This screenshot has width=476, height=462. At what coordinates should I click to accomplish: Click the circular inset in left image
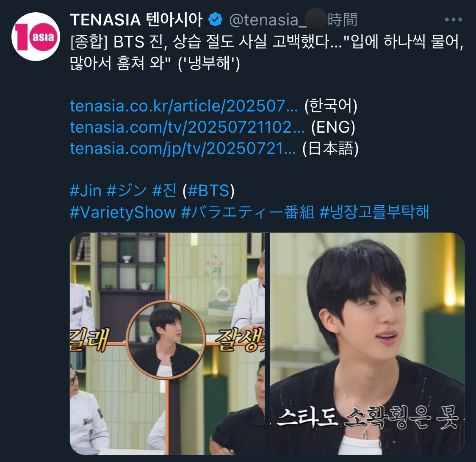click(x=166, y=340)
